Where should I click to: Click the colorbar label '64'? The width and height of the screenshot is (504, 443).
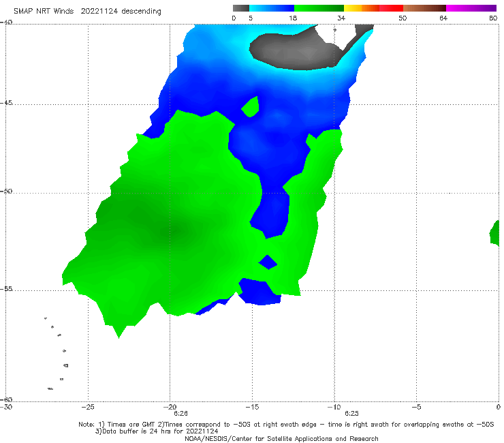[443, 18]
